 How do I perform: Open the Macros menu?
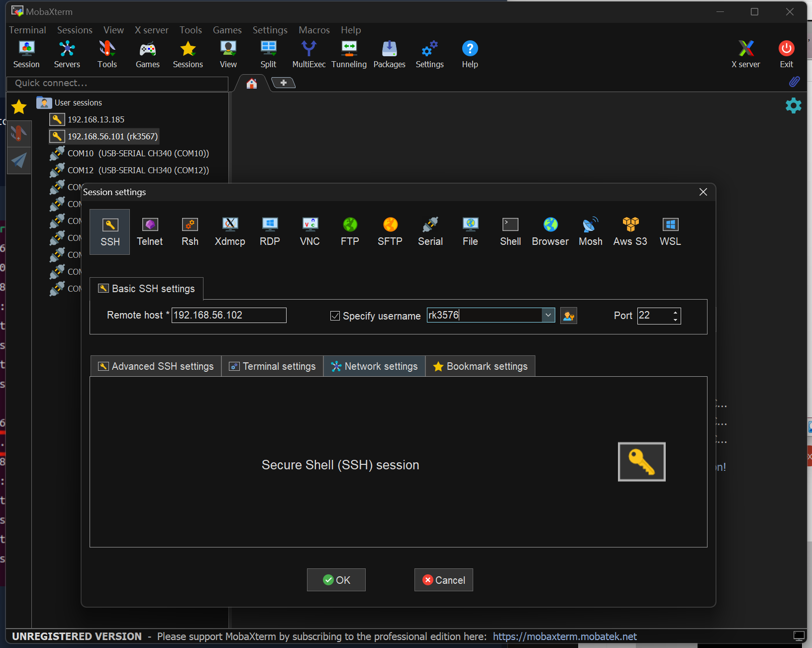click(x=314, y=30)
